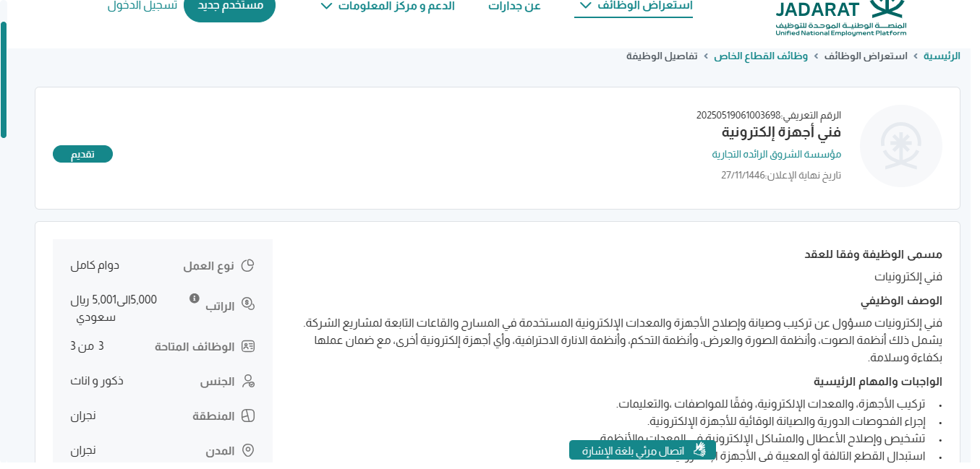
Task: Open the salary info tooltip icon
Action: click(194, 298)
